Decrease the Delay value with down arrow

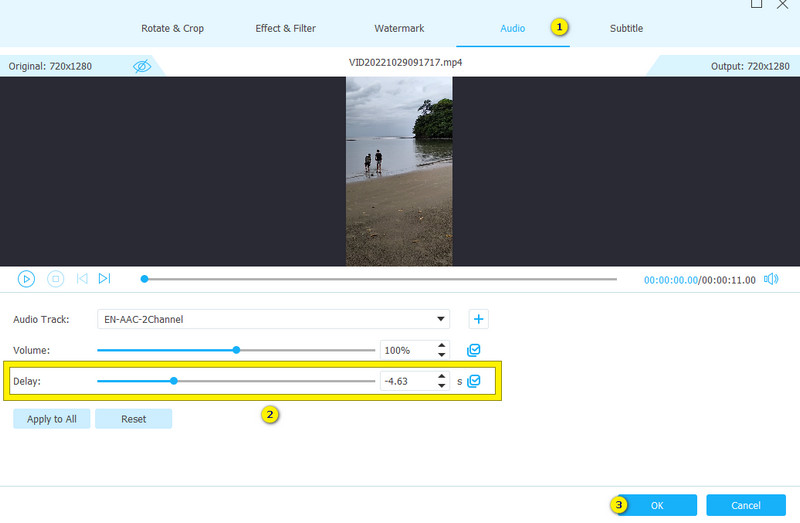click(x=441, y=386)
